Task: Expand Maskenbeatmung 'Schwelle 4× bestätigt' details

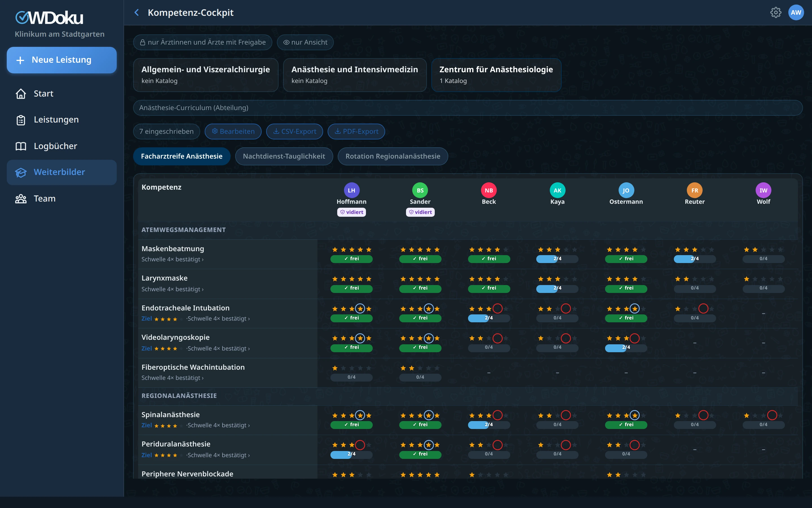Action: (x=173, y=259)
